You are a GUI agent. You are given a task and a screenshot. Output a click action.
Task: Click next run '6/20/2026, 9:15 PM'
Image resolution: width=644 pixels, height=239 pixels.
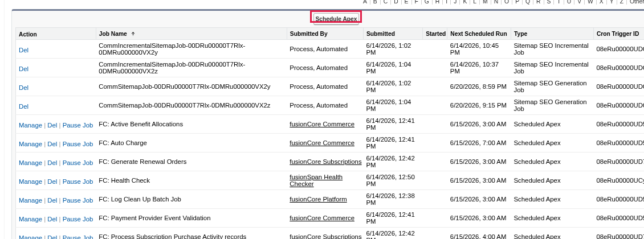(x=478, y=105)
